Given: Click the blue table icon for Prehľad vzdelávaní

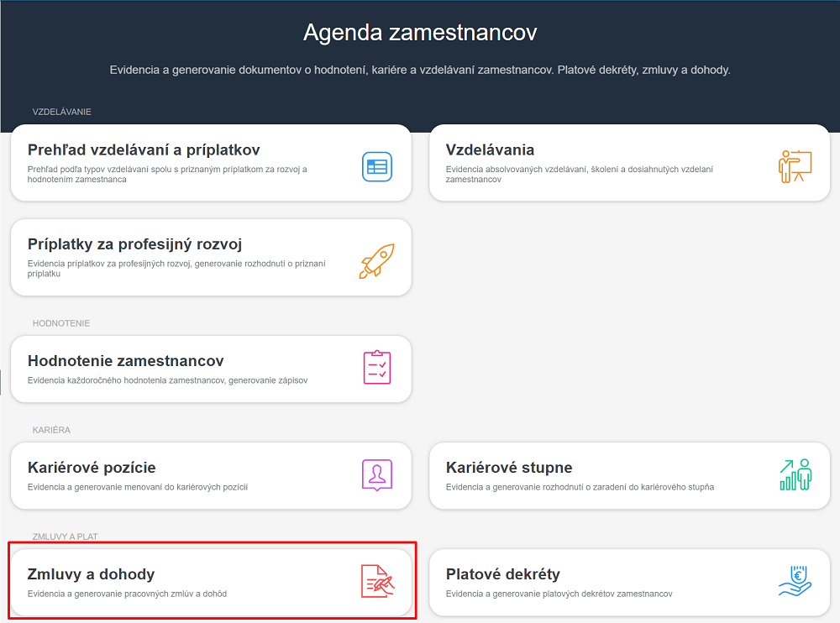Looking at the screenshot, I should [377, 166].
